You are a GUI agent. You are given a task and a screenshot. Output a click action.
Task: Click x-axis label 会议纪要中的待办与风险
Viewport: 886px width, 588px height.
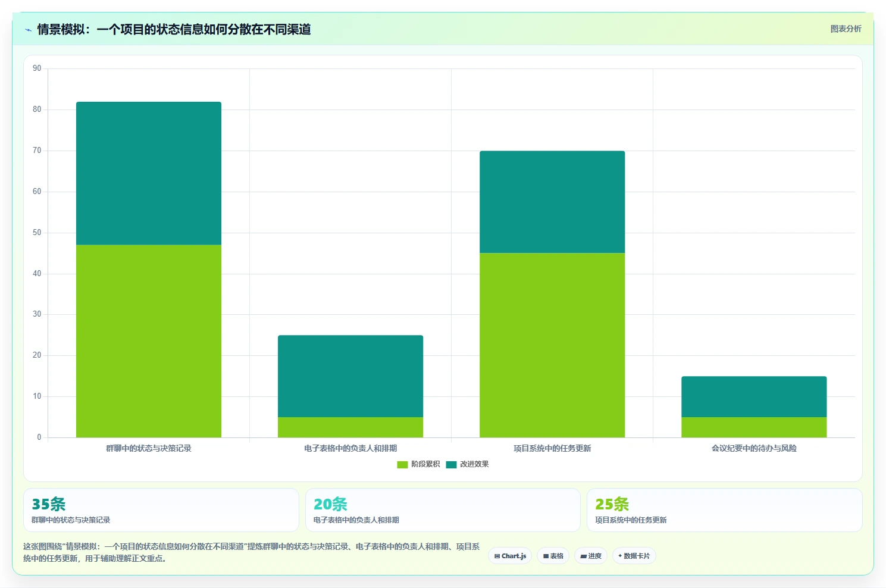[754, 448]
